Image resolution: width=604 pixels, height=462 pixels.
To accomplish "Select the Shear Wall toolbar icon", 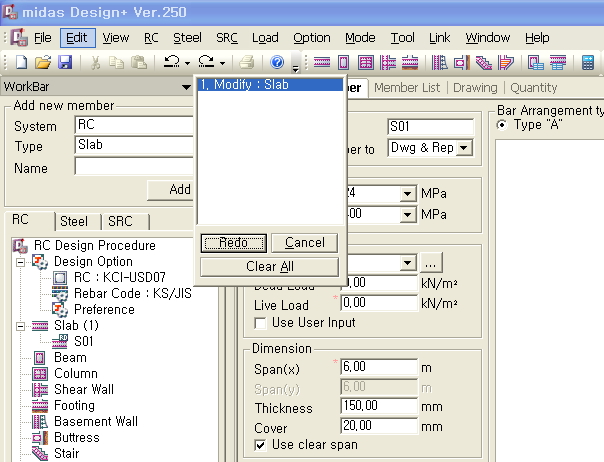I will (x=388, y=62).
